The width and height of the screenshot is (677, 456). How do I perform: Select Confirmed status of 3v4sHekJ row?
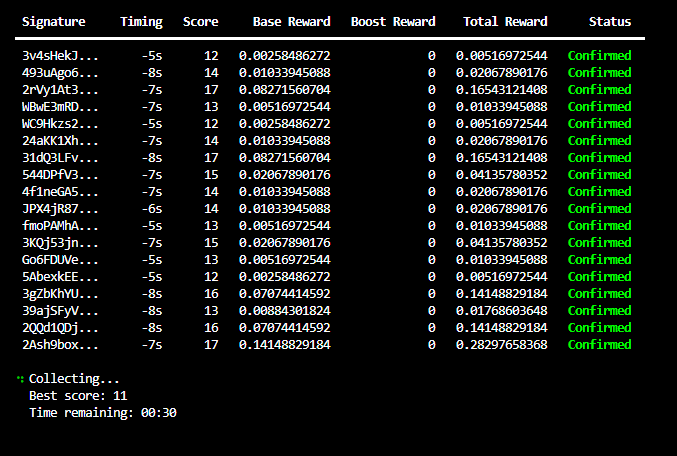tap(599, 55)
